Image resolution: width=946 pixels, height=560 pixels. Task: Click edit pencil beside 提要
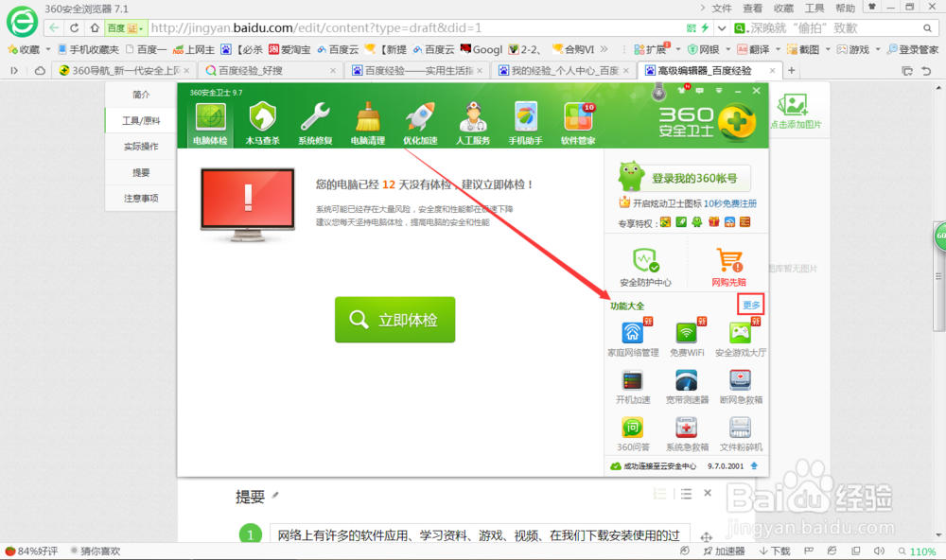click(x=275, y=496)
